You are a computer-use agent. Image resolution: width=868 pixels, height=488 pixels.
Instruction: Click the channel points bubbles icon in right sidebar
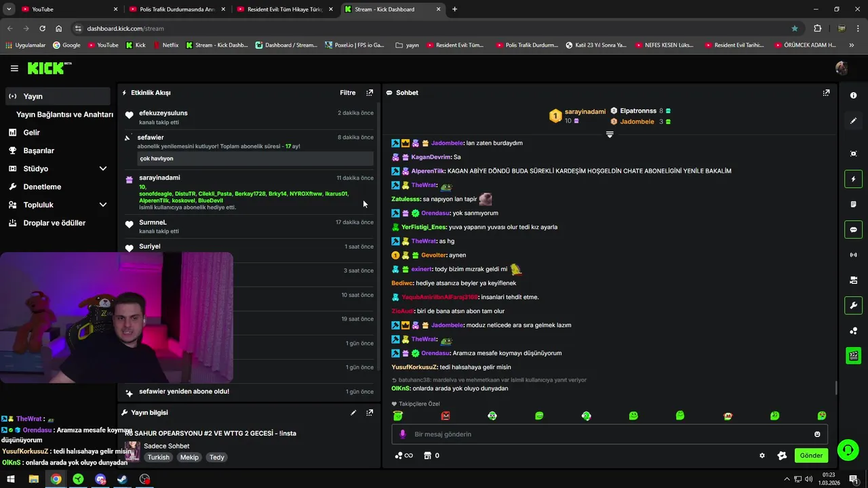(853, 331)
